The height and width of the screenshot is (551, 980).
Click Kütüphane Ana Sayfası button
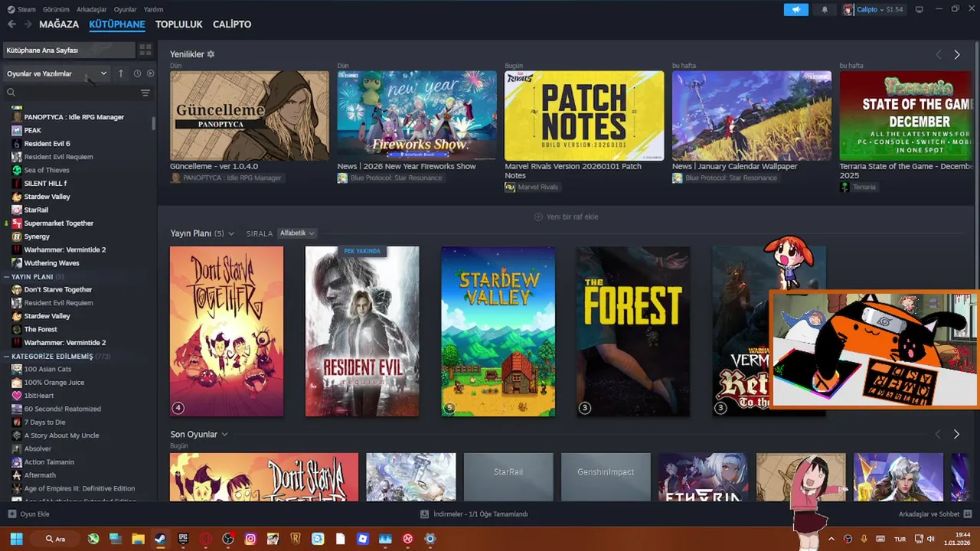(68, 50)
